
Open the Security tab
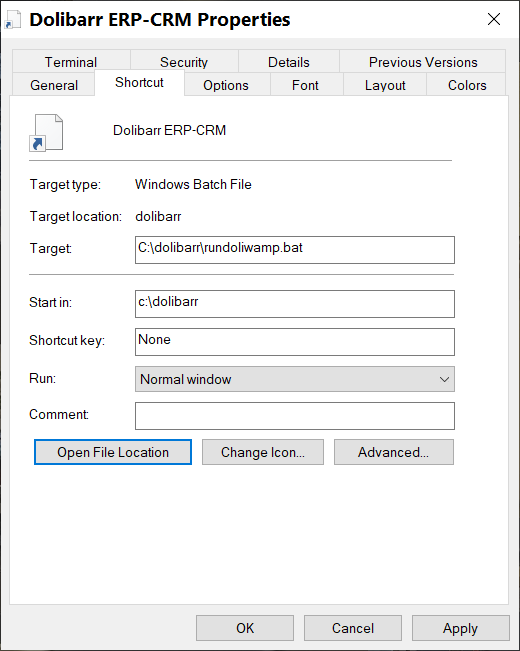(184, 62)
